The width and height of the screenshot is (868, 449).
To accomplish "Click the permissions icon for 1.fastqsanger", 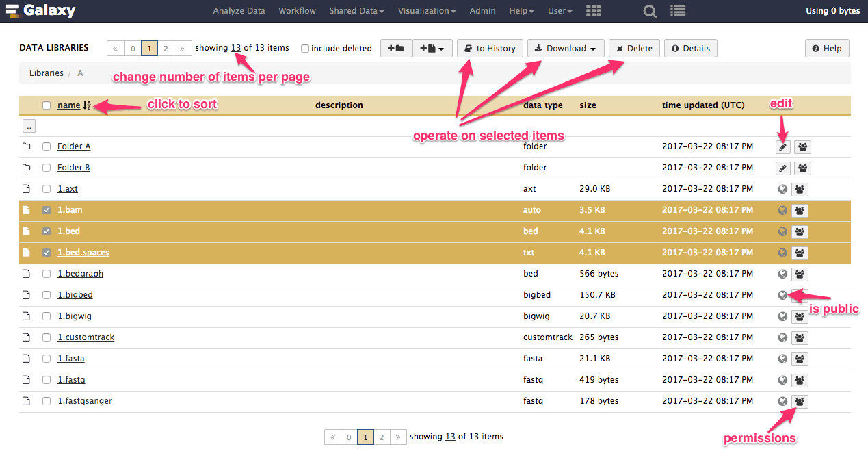I will [800, 402].
